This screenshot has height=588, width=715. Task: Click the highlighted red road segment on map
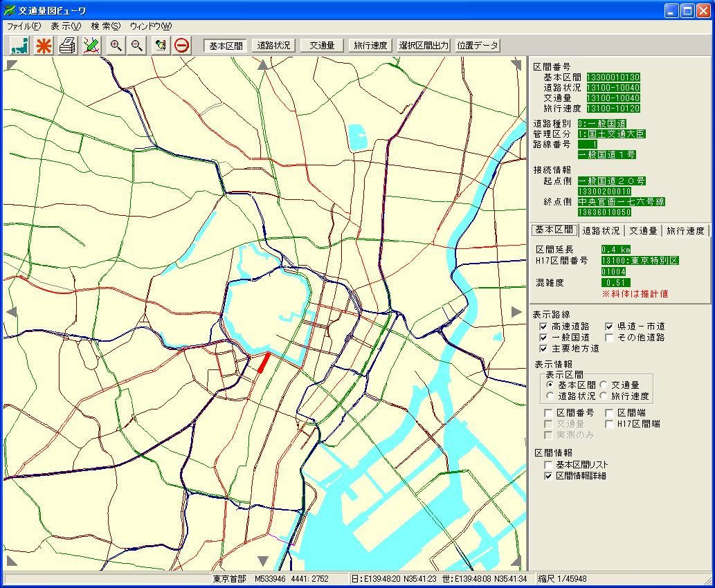point(264,362)
